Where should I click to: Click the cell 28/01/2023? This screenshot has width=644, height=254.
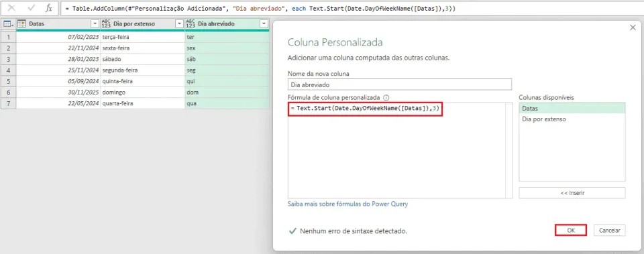point(58,60)
